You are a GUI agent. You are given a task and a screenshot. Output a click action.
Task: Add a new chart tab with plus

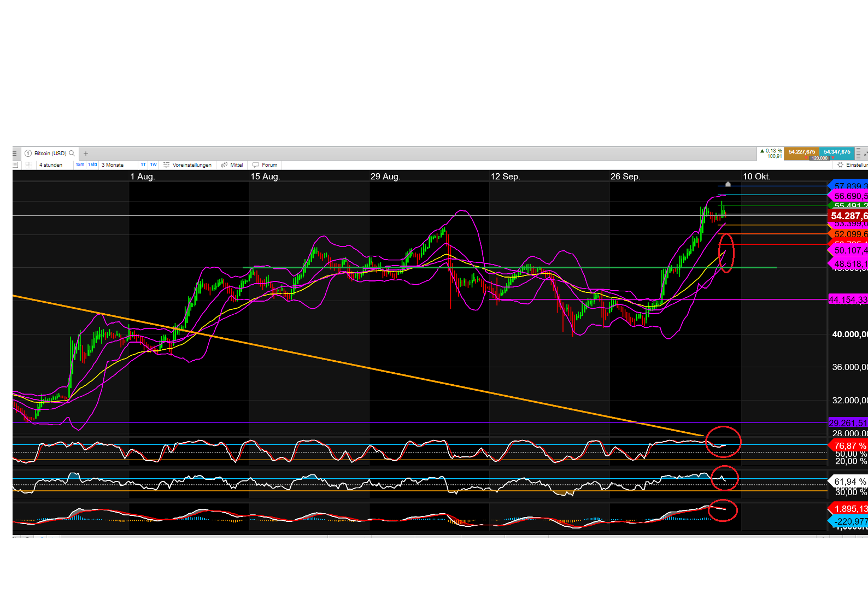click(86, 154)
